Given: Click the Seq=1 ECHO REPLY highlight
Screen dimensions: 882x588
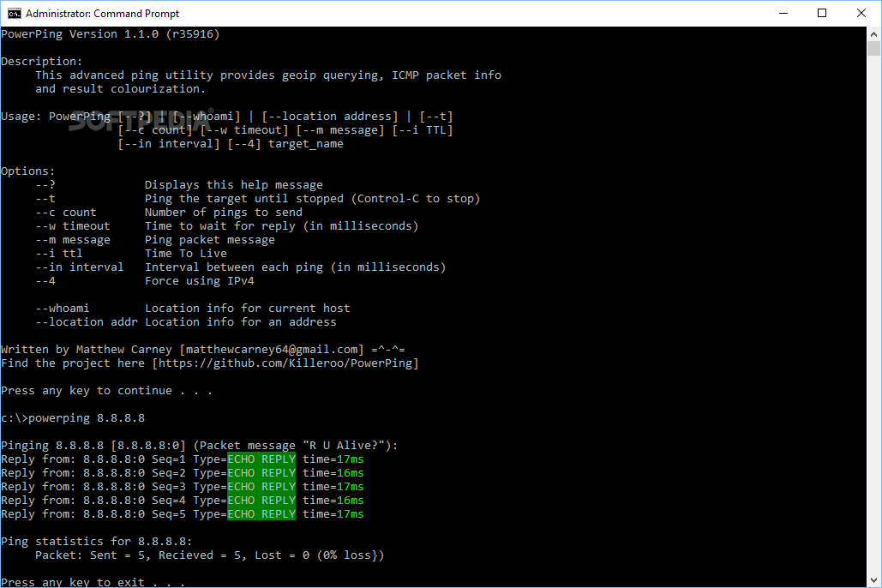Looking at the screenshot, I should [261, 459].
